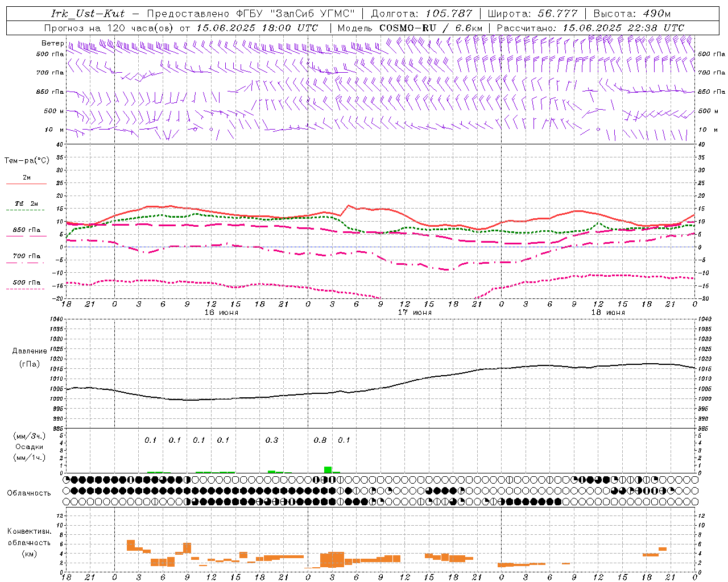Click the station title Irk_Ust-Kut
This screenshot has height=582, width=728.
click(88, 14)
